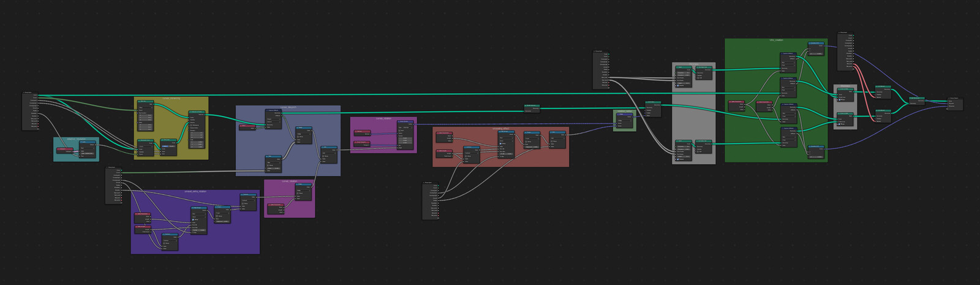This screenshot has height=285, width=980.
Task: Toggle Clamp on Map Range in unraveling_effect frame
Action: (502, 143)
